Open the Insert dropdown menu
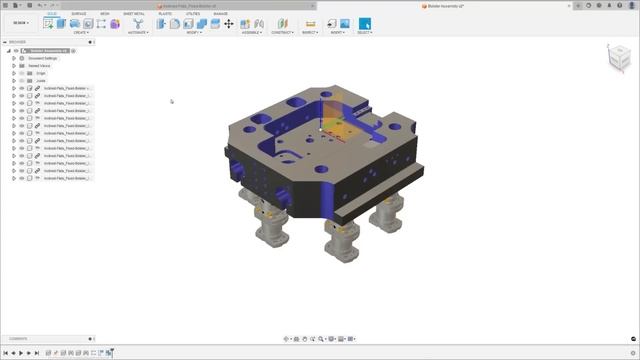 point(338,32)
